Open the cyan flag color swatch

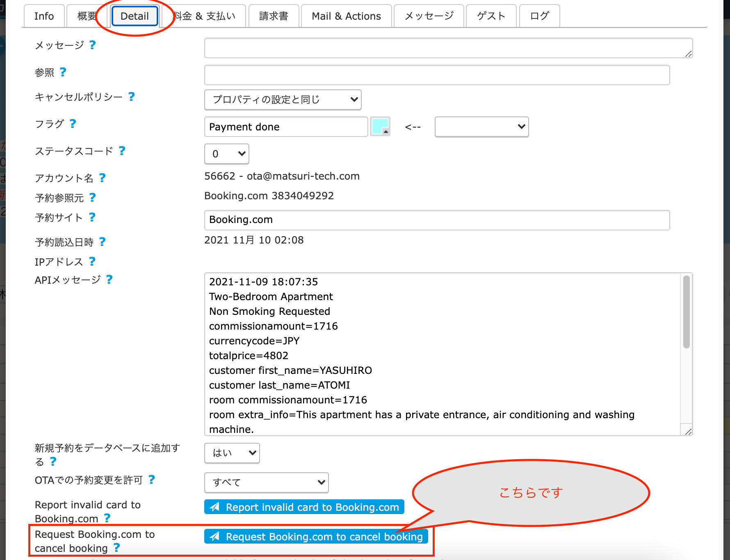pyautogui.click(x=380, y=126)
